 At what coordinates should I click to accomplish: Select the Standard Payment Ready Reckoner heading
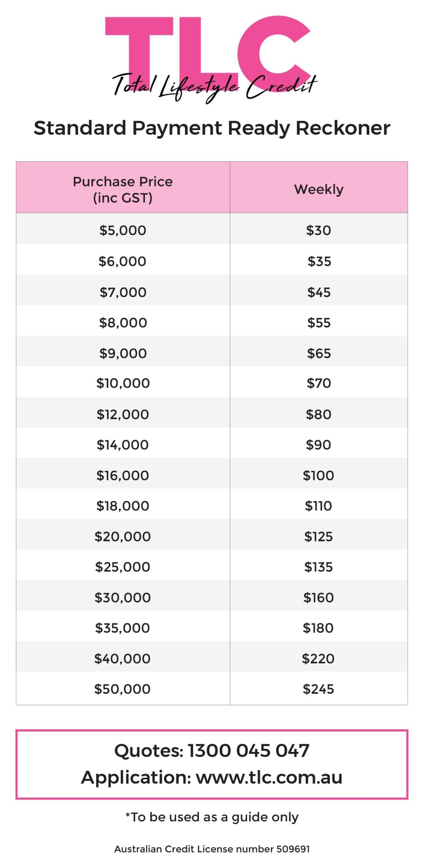pos(212,128)
